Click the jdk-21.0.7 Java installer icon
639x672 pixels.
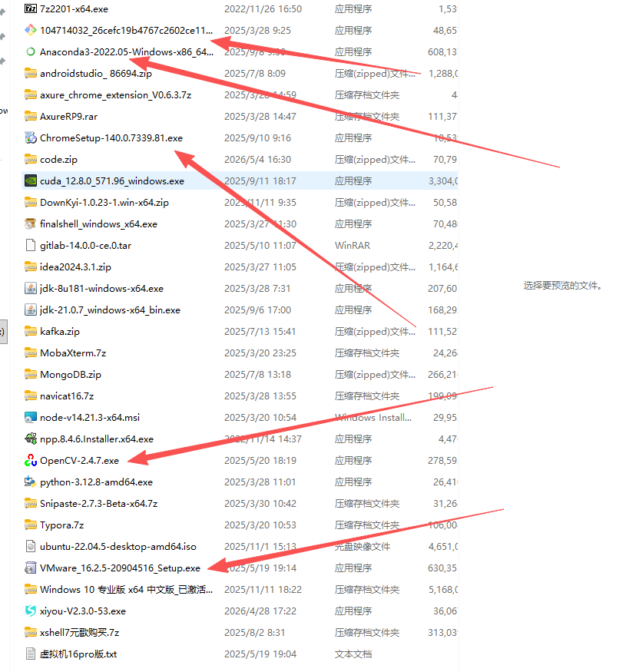31,310
